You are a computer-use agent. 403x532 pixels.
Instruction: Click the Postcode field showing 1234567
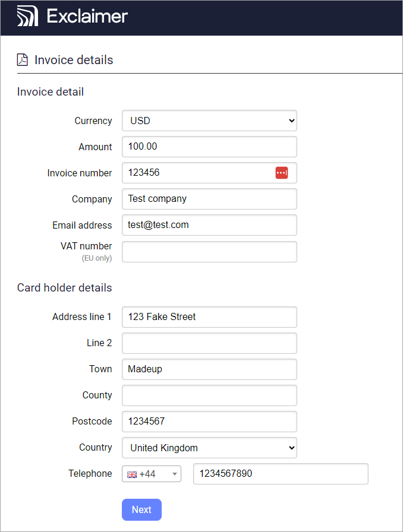[209, 422]
